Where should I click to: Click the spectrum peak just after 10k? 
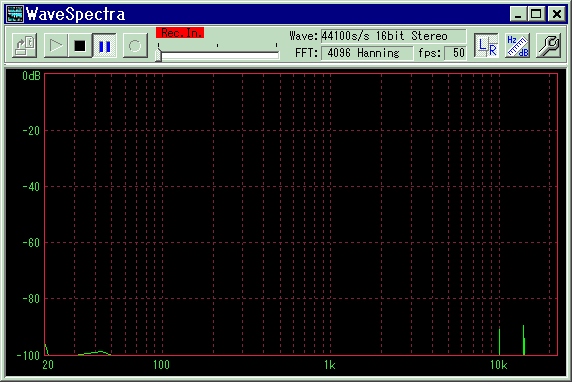[x=499, y=342]
